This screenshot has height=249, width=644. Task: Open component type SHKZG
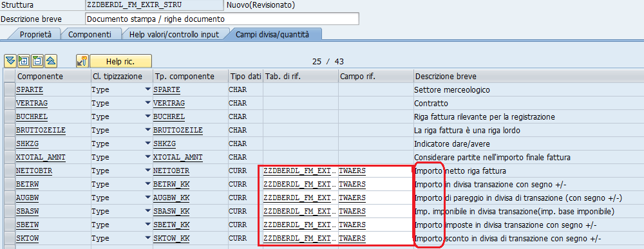(x=164, y=143)
